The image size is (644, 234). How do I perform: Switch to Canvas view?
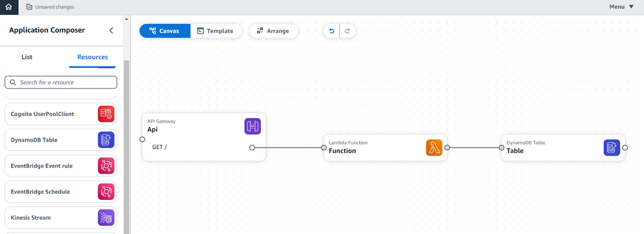click(165, 31)
